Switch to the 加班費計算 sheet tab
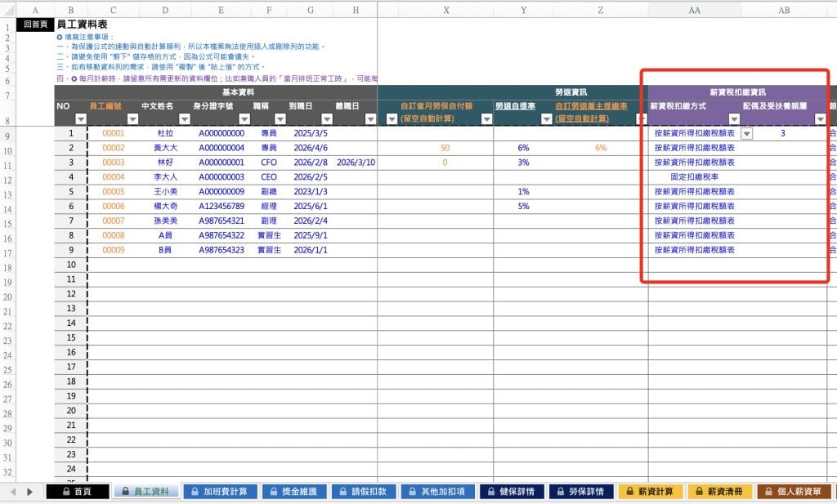The width and height of the screenshot is (837, 504). [220, 491]
